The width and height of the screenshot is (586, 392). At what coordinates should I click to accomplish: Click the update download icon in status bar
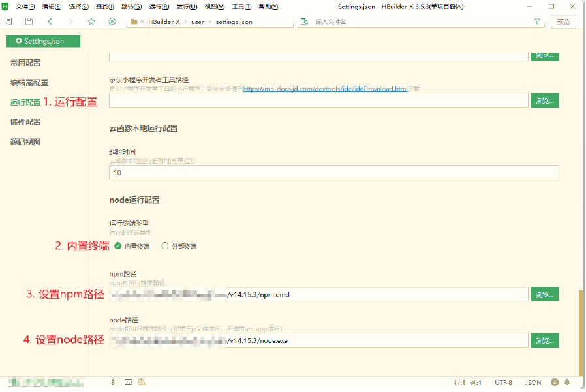click(555, 382)
